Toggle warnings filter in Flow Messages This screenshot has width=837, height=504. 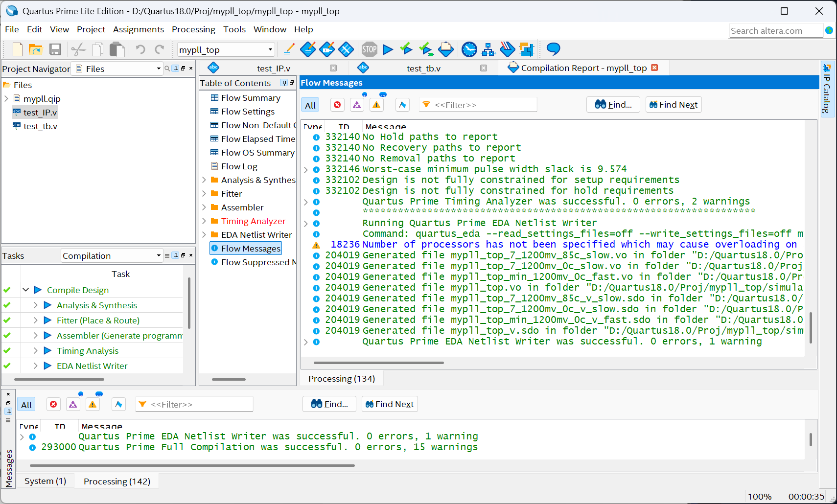click(376, 105)
